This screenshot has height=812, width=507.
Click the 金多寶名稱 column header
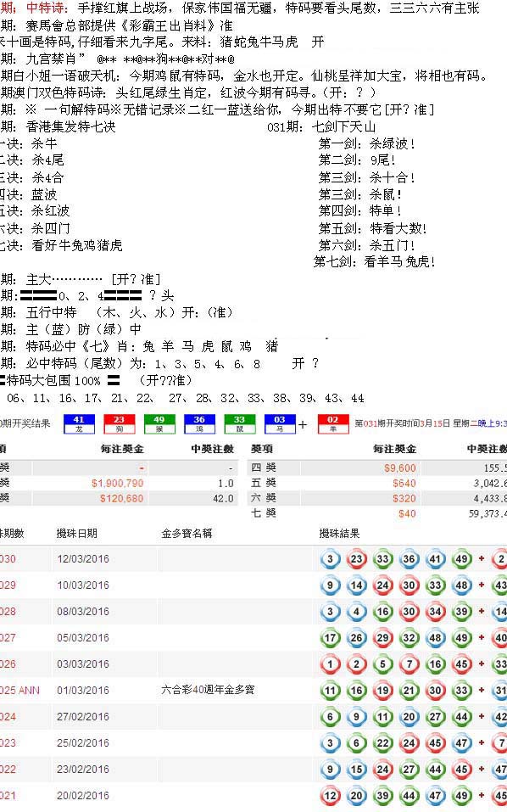pyautogui.click(x=187, y=533)
